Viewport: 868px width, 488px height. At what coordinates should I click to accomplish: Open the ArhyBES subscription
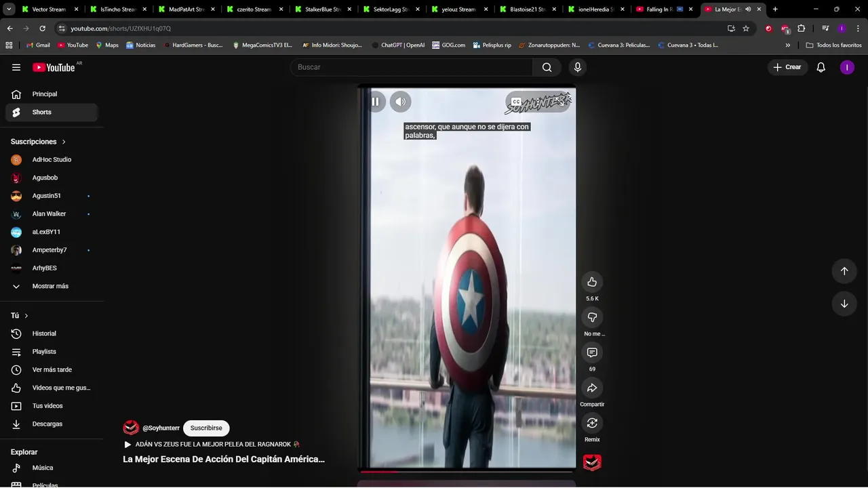coord(52,268)
